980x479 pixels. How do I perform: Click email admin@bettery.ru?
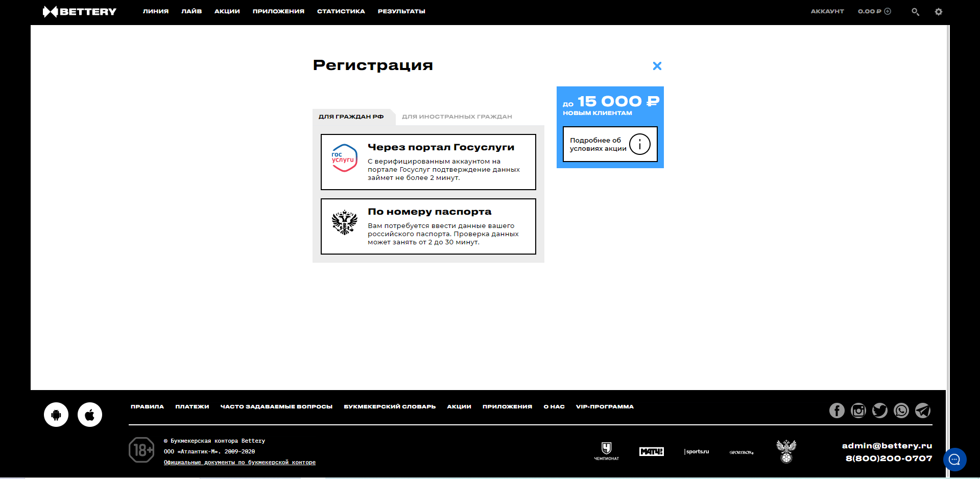[887, 446]
